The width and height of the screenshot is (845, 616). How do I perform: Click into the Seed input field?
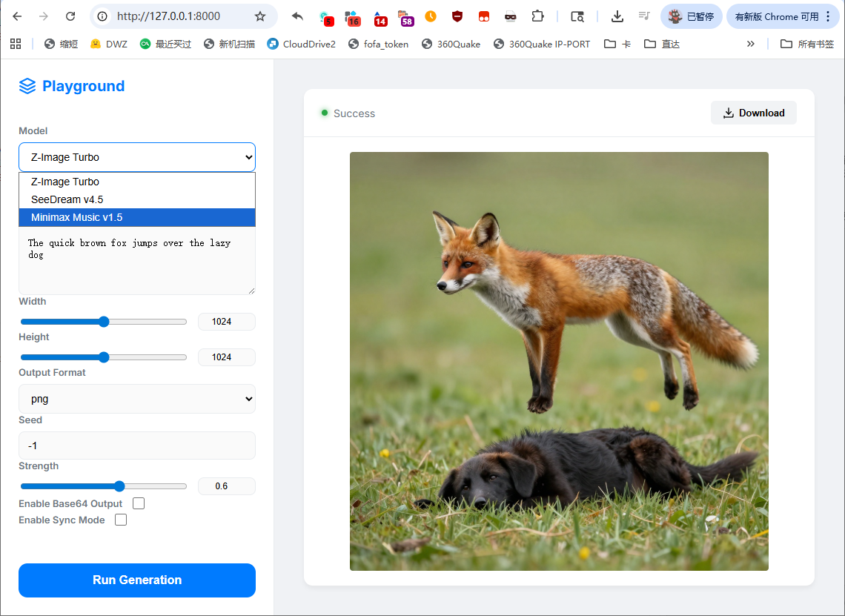pos(137,446)
